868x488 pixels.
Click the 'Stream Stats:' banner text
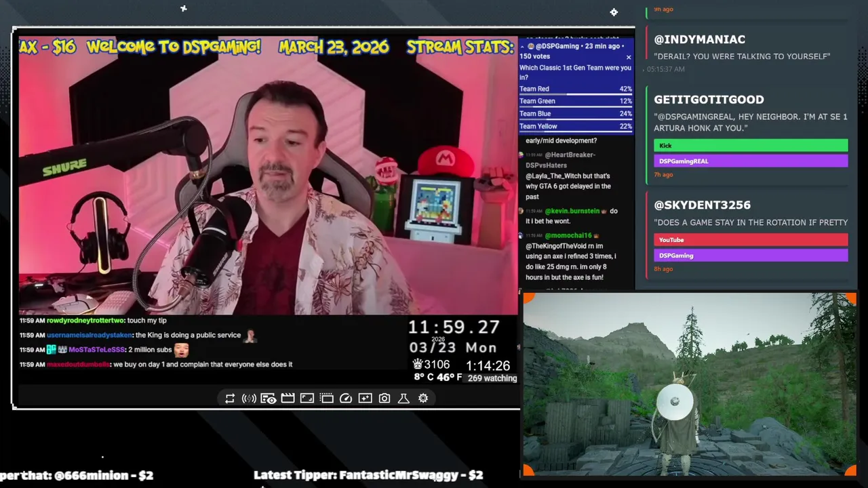click(x=460, y=47)
